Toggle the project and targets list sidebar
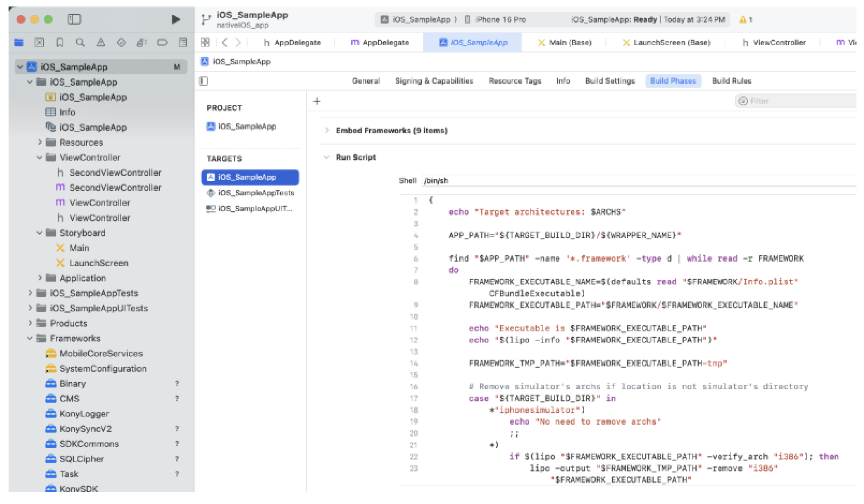This screenshot has height=504, width=864. click(x=203, y=81)
